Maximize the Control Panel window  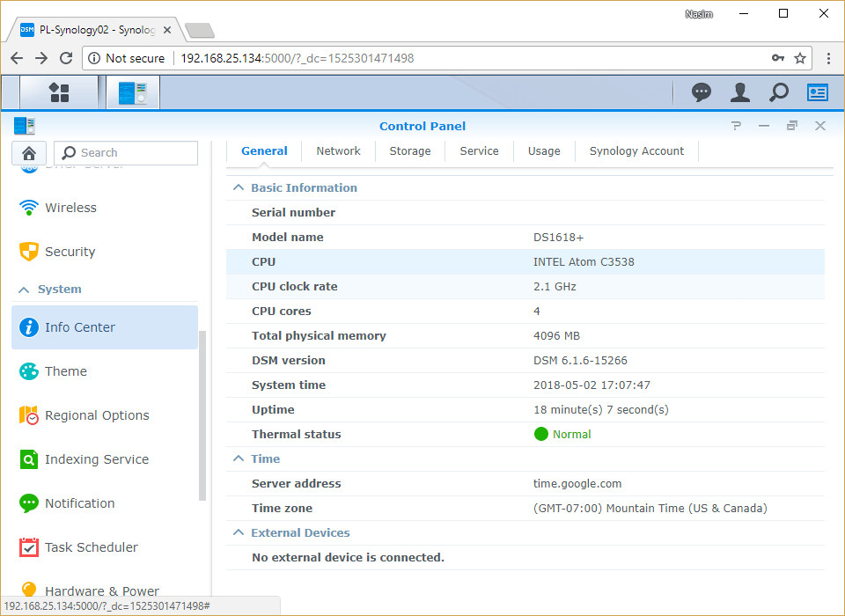click(x=791, y=126)
